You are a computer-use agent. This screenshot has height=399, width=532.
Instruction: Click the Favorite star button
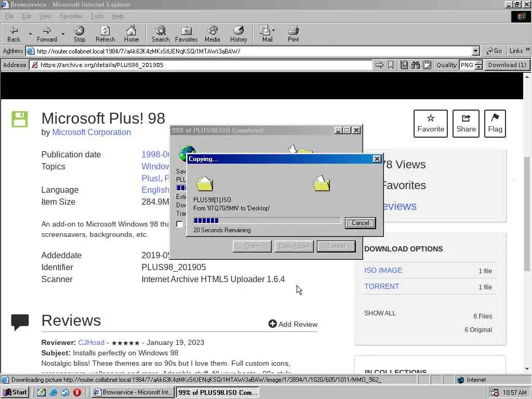(431, 124)
